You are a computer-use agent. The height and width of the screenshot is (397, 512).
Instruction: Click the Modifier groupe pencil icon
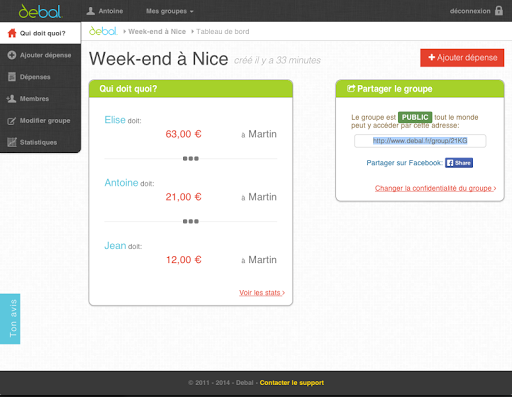click(x=12, y=121)
